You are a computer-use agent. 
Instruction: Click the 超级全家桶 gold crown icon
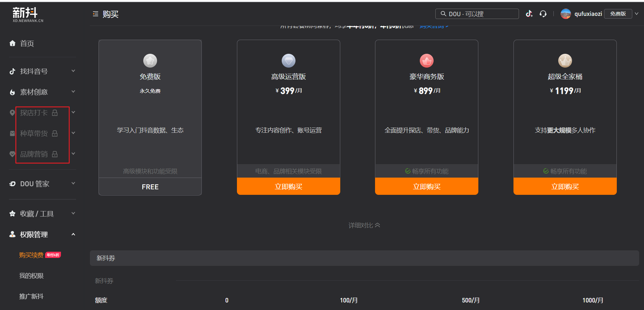tap(565, 61)
